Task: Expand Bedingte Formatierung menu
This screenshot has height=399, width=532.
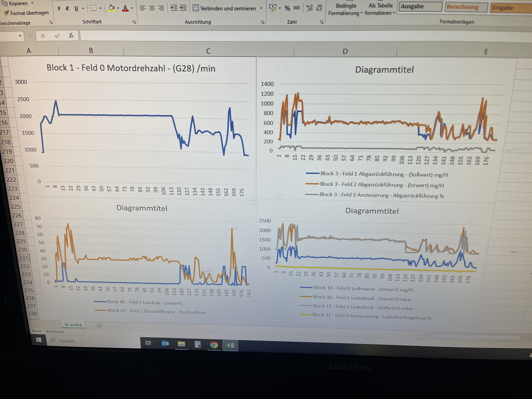Action: 346,9
